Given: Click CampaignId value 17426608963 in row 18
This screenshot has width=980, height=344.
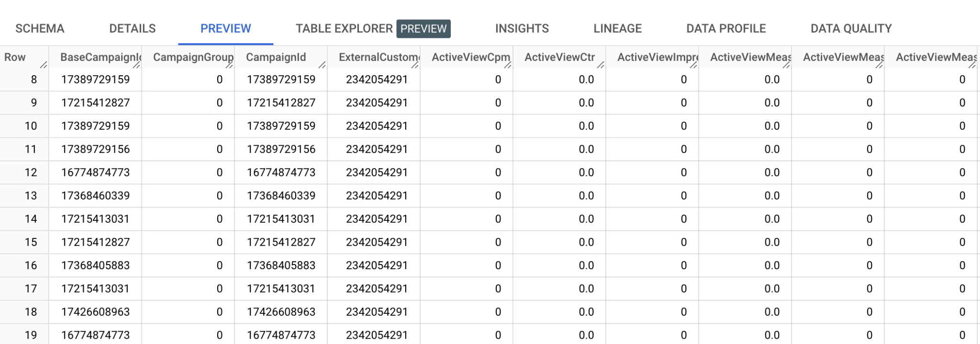Looking at the screenshot, I should 281,312.
